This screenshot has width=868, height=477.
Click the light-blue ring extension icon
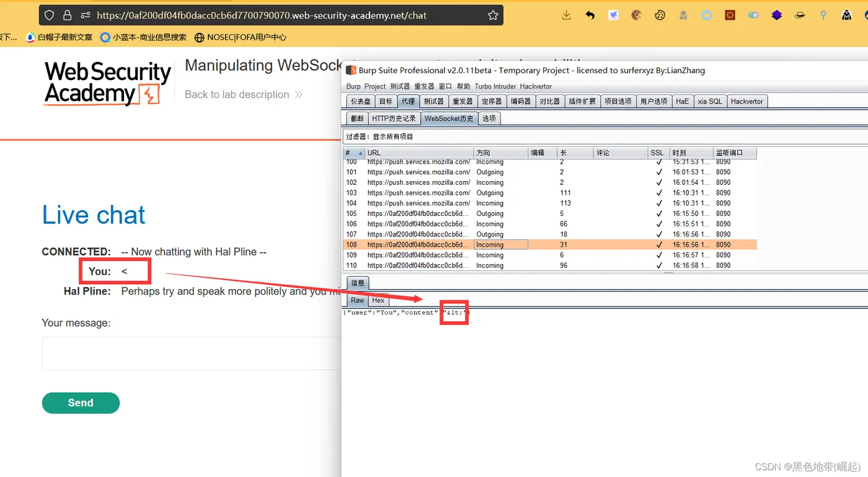click(x=707, y=16)
